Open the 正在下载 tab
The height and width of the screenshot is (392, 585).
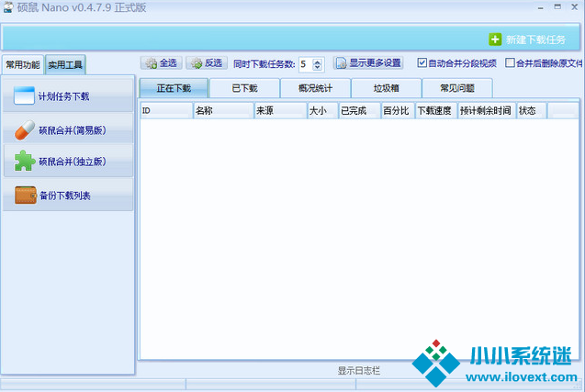point(174,88)
